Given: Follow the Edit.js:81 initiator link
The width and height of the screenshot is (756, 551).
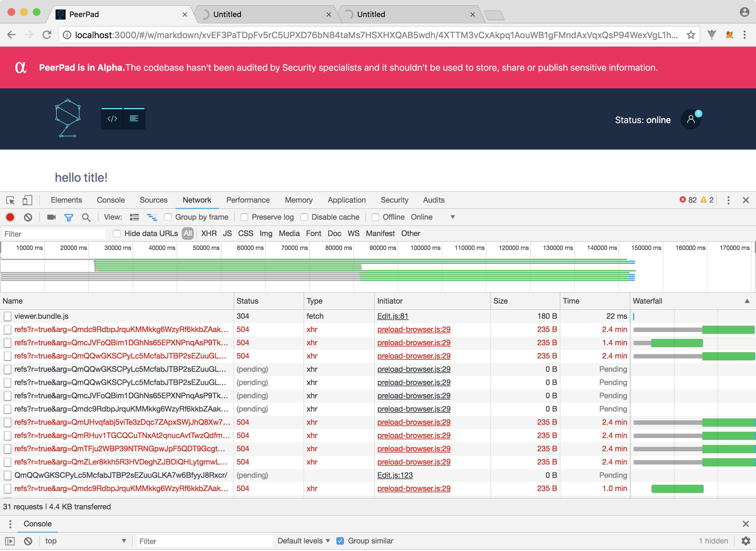Looking at the screenshot, I should [x=393, y=316].
